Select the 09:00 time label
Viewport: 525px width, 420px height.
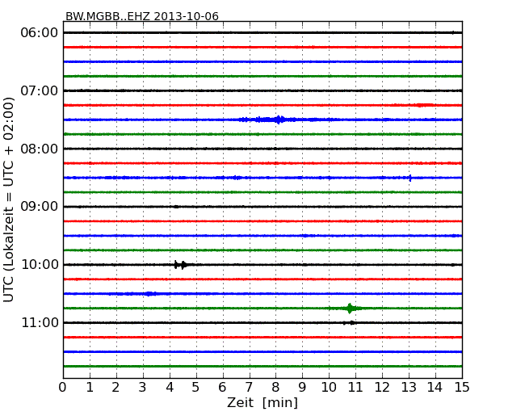pyautogui.click(x=40, y=207)
